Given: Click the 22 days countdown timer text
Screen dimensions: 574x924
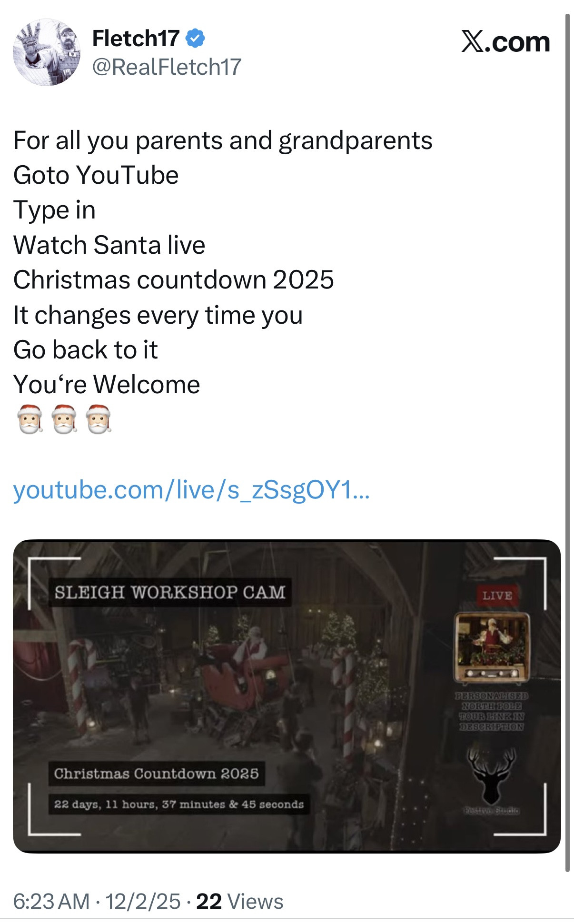Looking at the screenshot, I should (x=179, y=805).
